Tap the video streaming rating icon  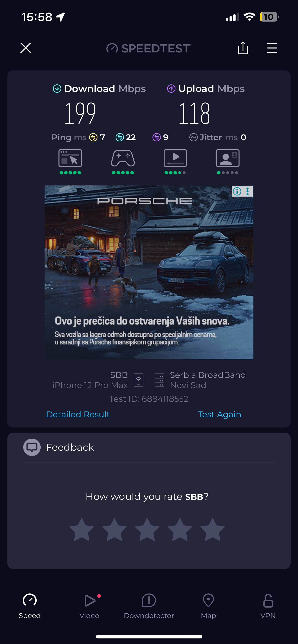click(175, 158)
